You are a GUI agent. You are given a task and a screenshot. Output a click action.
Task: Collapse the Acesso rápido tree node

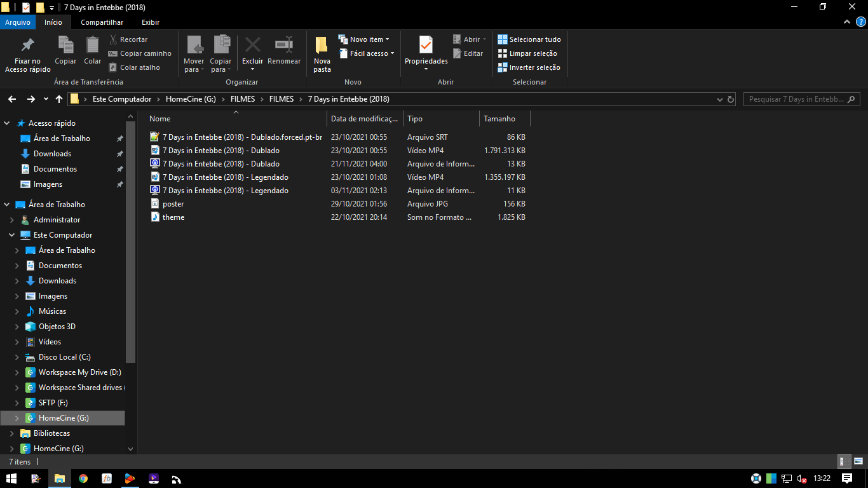tap(7, 123)
